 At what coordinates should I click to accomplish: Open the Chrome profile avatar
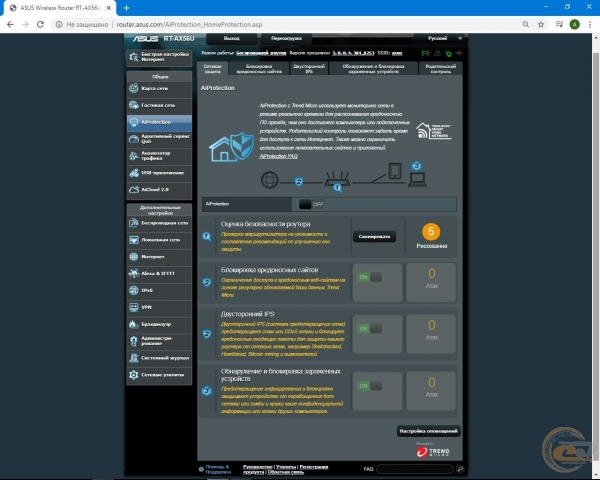tap(574, 24)
